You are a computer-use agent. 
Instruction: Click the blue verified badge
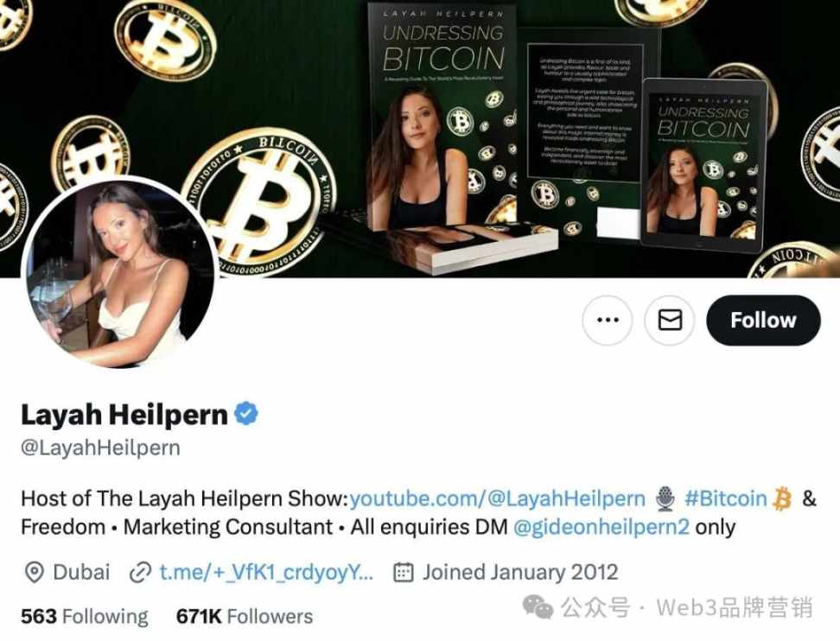click(246, 414)
